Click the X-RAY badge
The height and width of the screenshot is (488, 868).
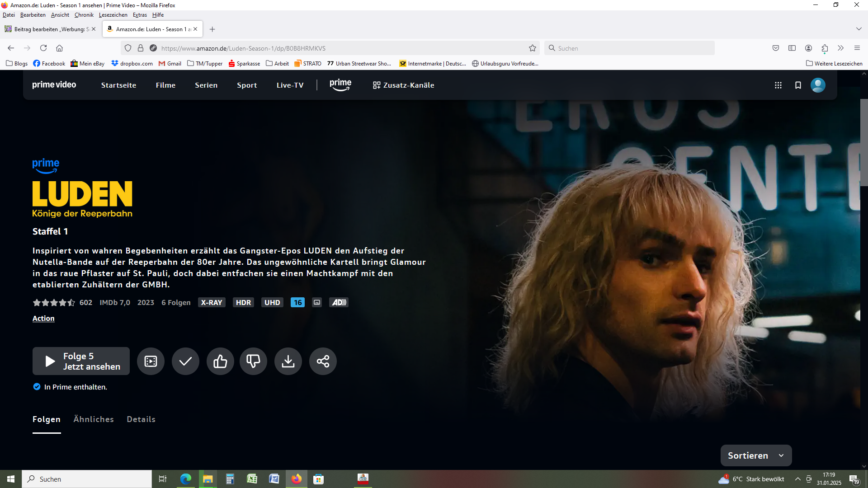click(x=212, y=302)
